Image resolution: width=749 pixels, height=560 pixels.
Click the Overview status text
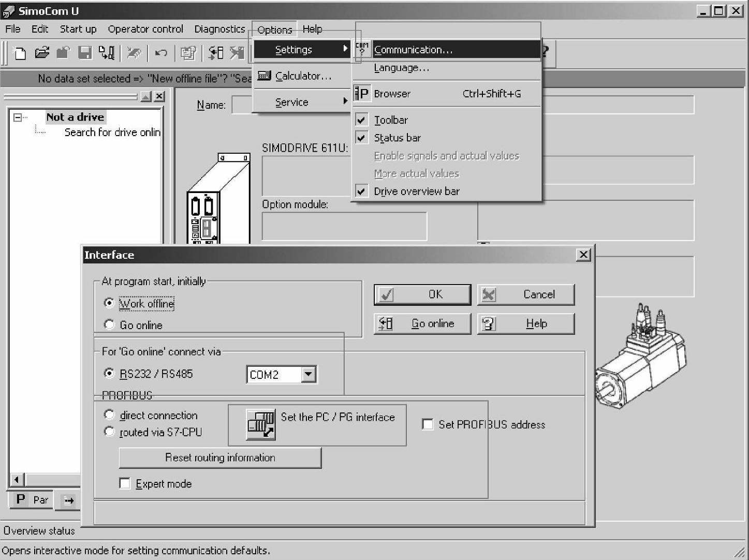click(x=39, y=530)
